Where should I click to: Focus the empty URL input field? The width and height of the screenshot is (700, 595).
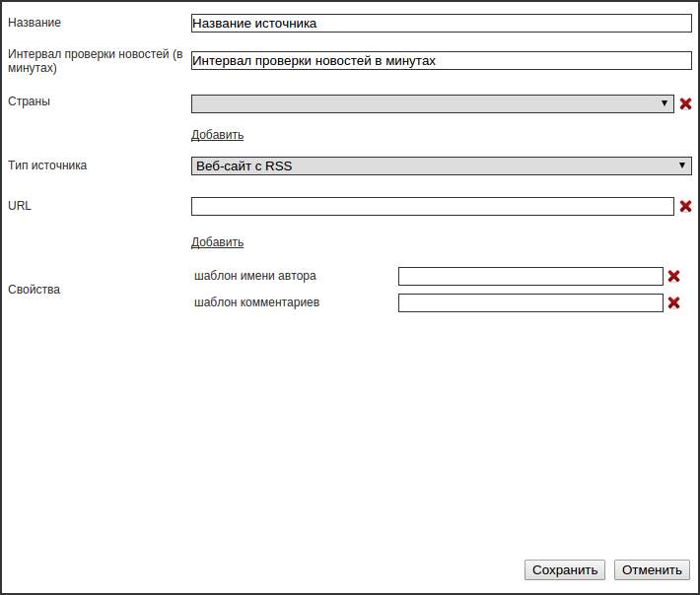click(x=432, y=207)
